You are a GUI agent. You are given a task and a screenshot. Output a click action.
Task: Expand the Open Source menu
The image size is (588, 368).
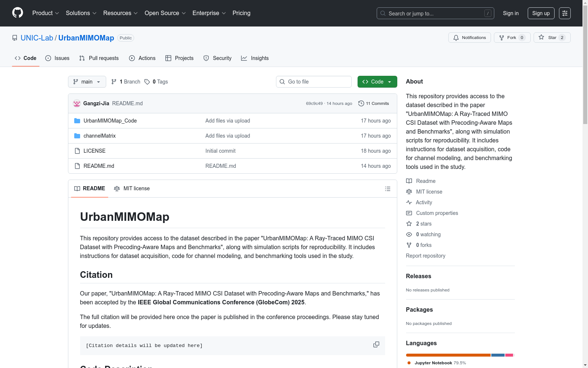tap(165, 13)
